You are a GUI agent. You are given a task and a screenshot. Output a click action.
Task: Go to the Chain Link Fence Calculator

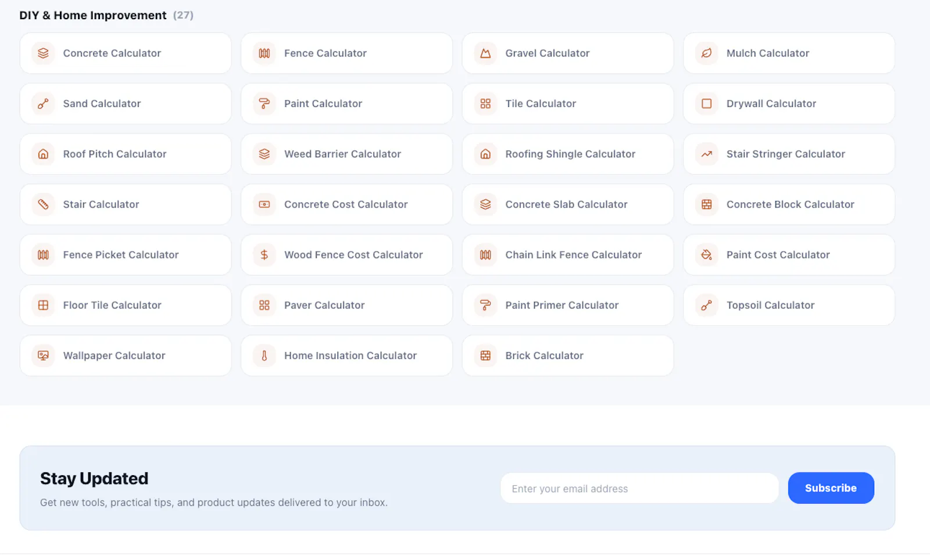568,255
